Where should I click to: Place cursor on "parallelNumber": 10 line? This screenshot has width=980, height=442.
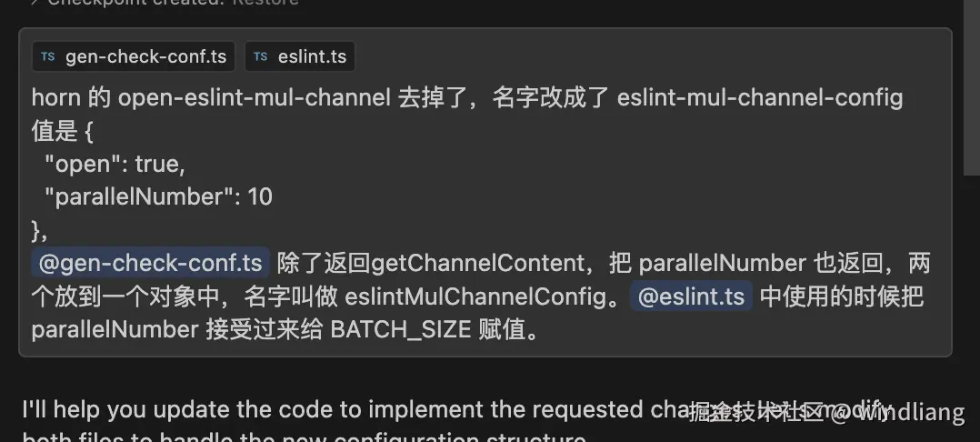(158, 197)
